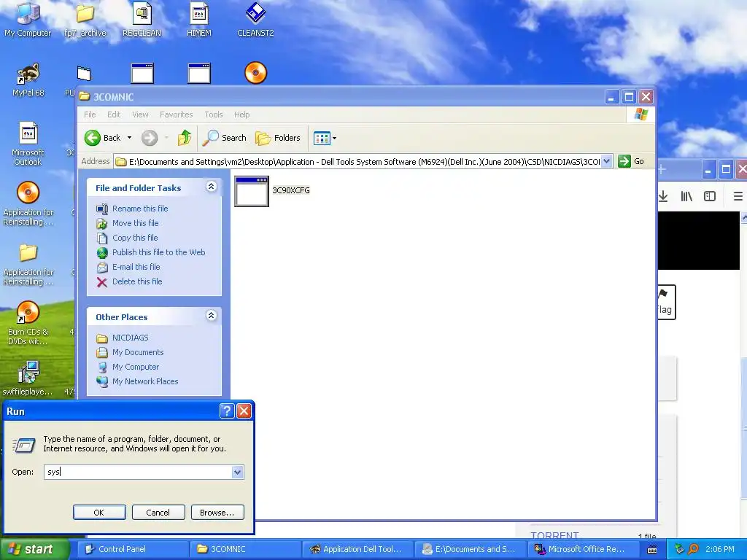The image size is (747, 560).
Task: Click Move this file
Action: (135, 223)
